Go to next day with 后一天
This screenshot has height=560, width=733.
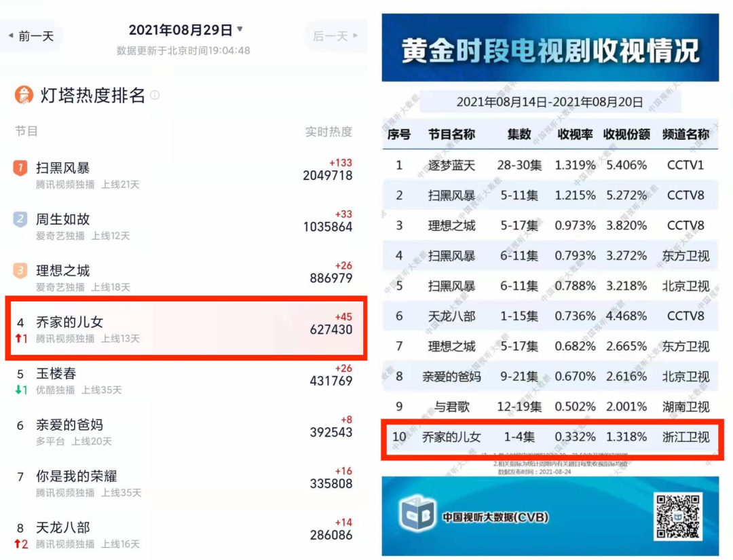coord(335,36)
